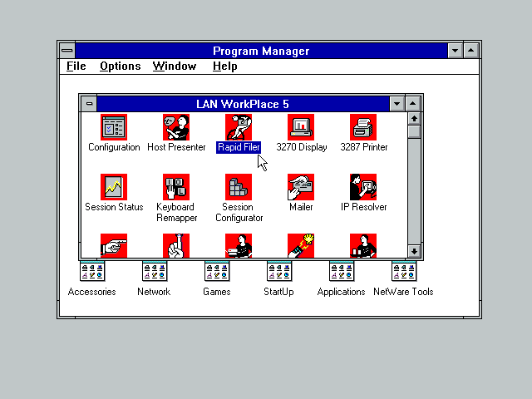The width and height of the screenshot is (532, 399).
Task: Click the "NetWare Tools" label text
Action: (x=403, y=292)
